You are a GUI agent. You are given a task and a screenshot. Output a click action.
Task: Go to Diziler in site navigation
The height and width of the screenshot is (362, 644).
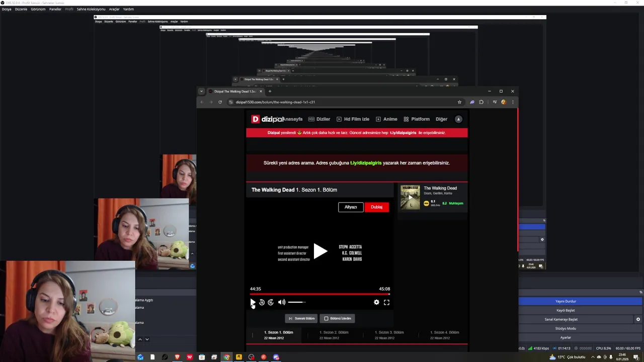pyautogui.click(x=319, y=119)
